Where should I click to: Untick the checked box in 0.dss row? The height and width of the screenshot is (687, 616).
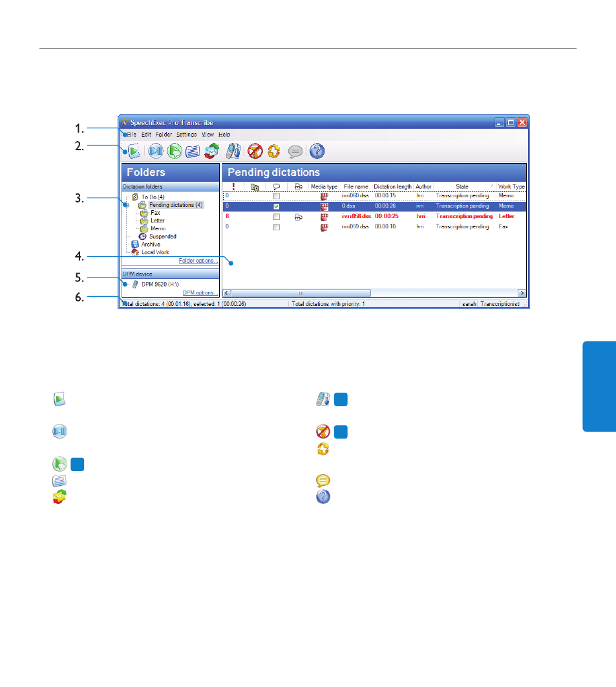[x=276, y=206]
